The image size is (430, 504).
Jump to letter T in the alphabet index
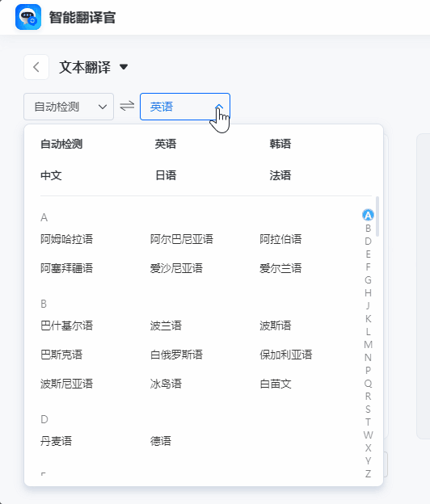[369, 422]
